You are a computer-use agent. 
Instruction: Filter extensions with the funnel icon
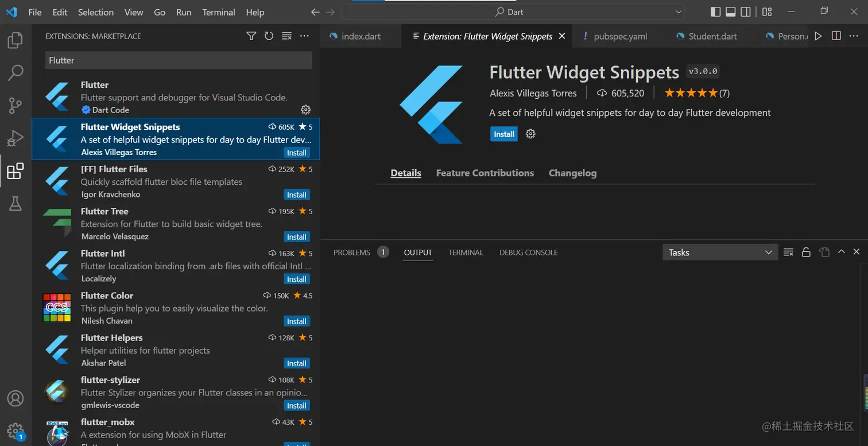[251, 36]
